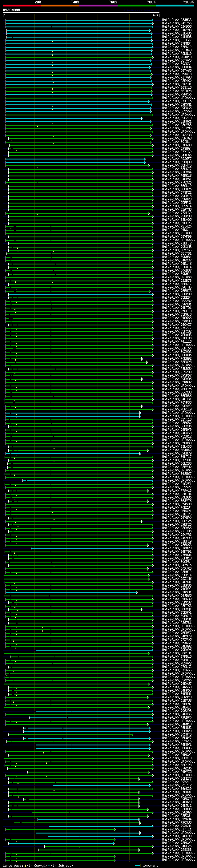The height and width of the screenshot is (868, 197).
Task: Select the UniRef100_B9SKG4 hit
Action: point(177,64)
